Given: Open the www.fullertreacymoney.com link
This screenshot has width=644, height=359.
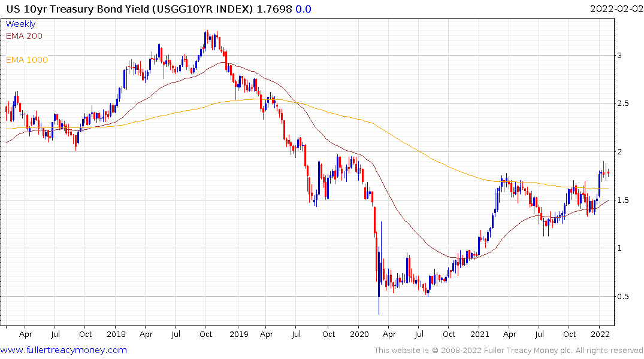Looking at the screenshot, I should click(64, 350).
